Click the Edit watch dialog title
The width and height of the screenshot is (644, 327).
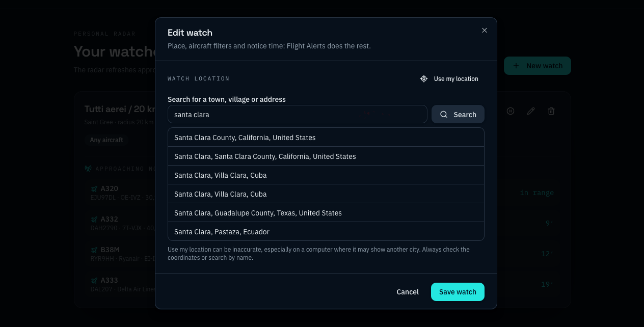pos(190,33)
